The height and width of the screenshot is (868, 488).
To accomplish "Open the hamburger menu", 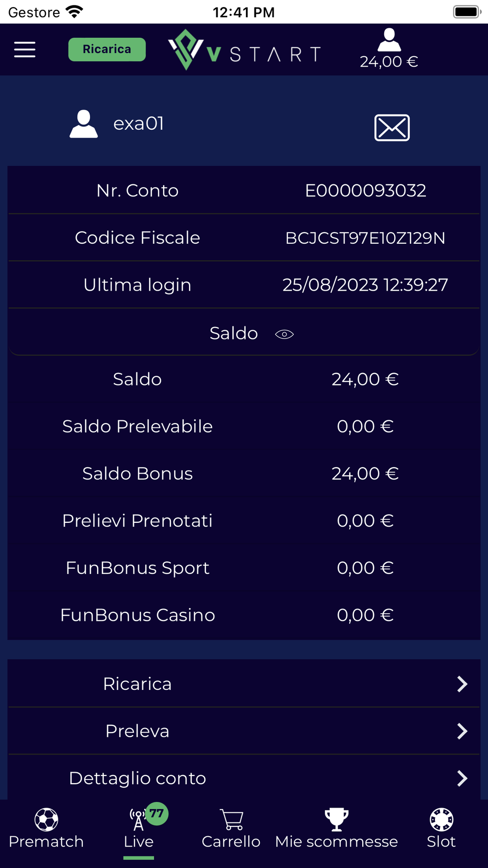I will pos(25,49).
